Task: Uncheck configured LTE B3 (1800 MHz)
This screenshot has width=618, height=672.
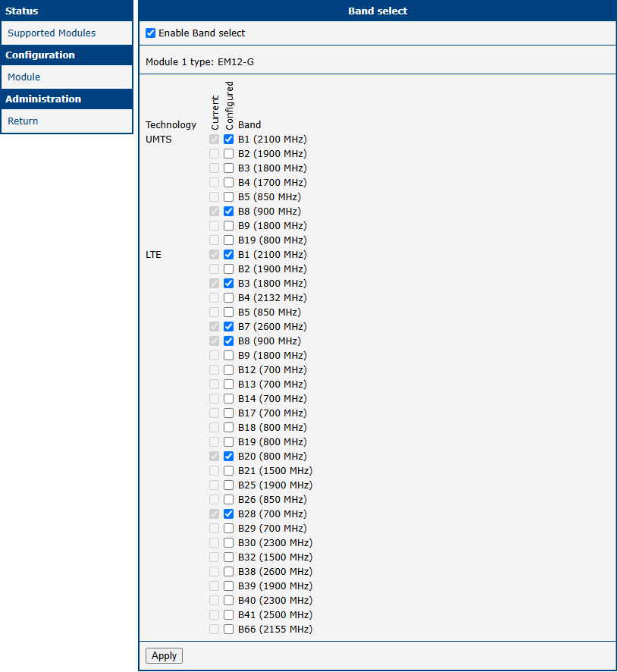Action: 229,283
